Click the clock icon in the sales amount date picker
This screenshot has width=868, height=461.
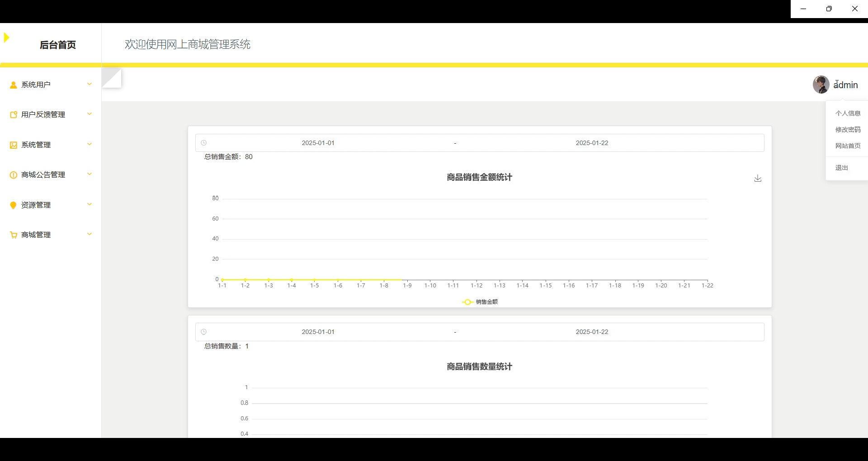[x=204, y=143]
